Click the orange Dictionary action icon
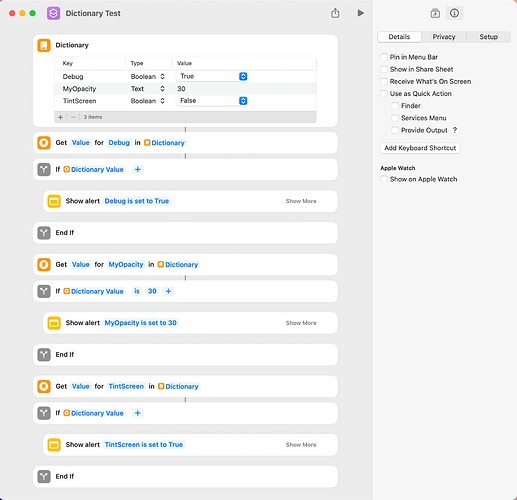 pyautogui.click(x=44, y=45)
